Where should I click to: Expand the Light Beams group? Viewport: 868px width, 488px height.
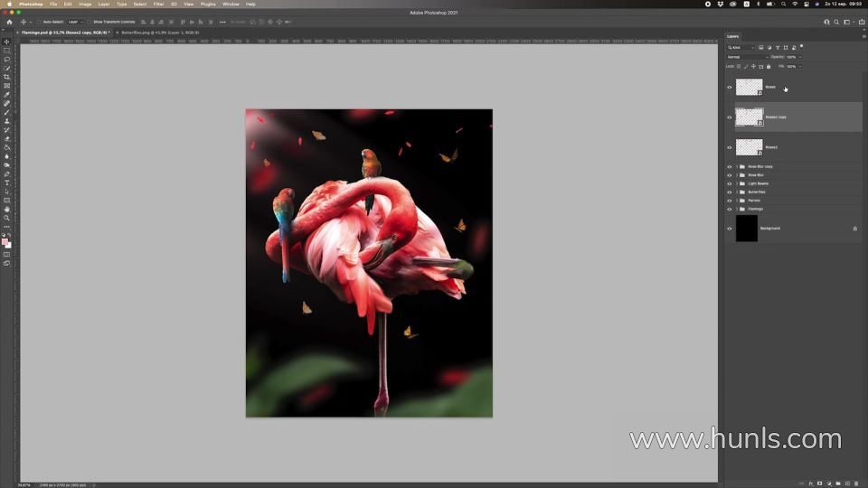738,183
